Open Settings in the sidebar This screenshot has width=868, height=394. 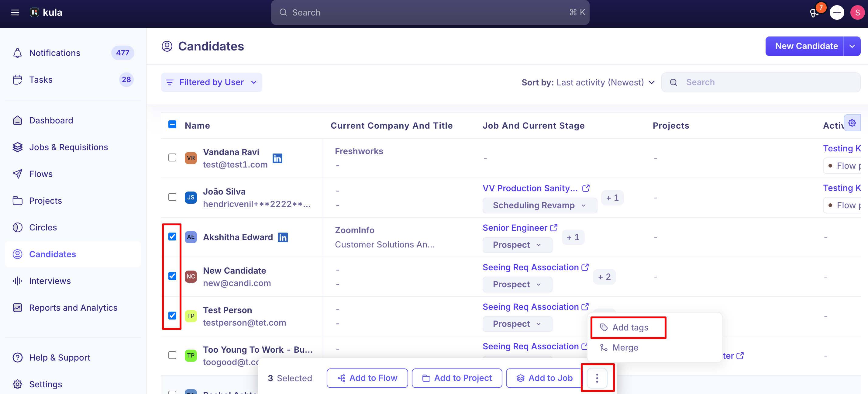coord(73,384)
